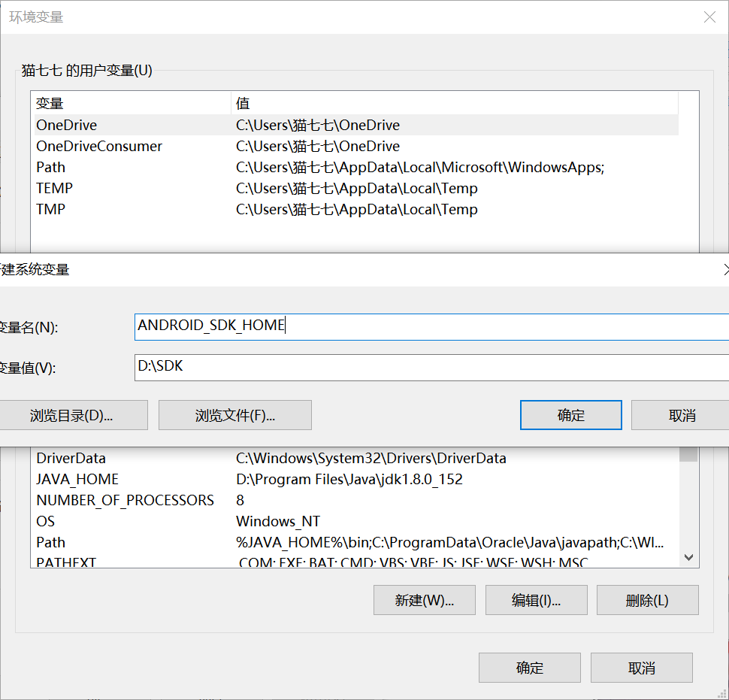Click the variable name field containing ANDROID_SDK_HOME

[x=431, y=326]
